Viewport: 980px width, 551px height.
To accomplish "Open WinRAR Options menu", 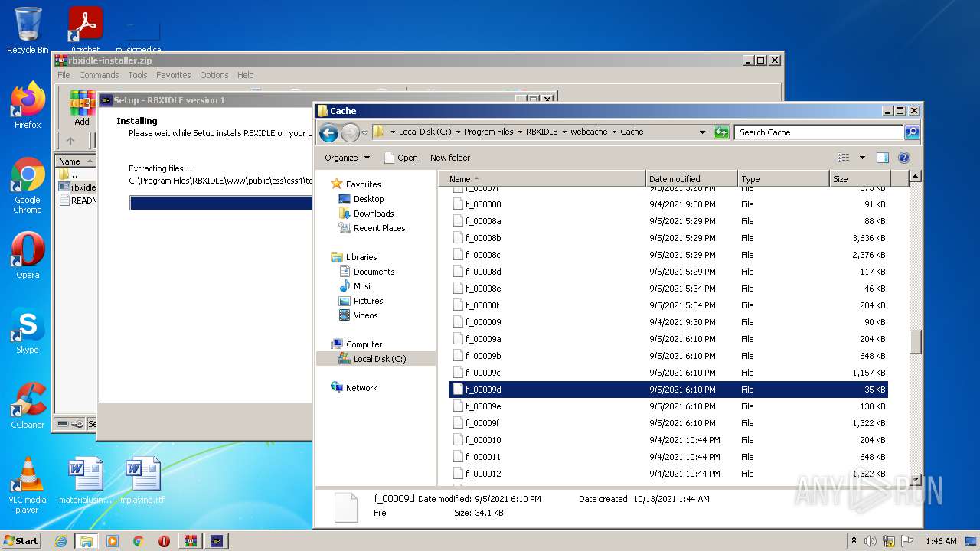I will 214,75.
